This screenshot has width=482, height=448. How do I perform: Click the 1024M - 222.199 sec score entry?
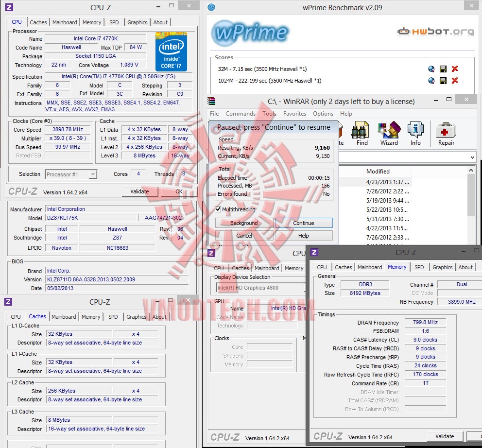(270, 81)
